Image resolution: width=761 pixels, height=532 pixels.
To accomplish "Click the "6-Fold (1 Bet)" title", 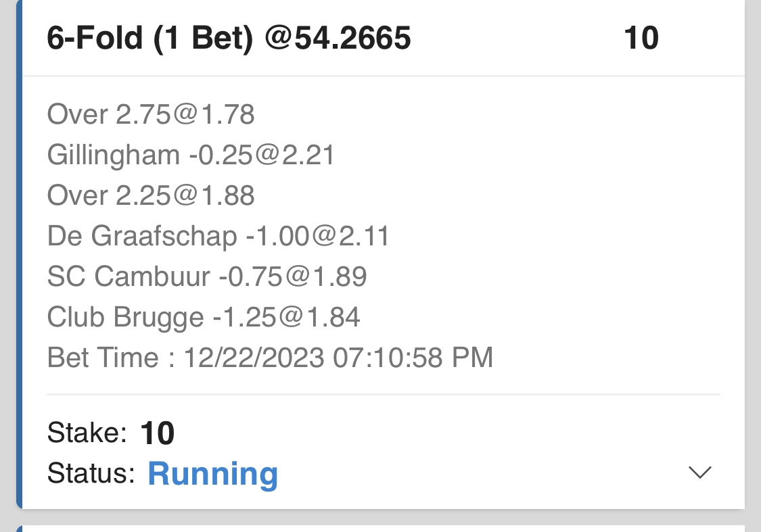I will coord(149,39).
